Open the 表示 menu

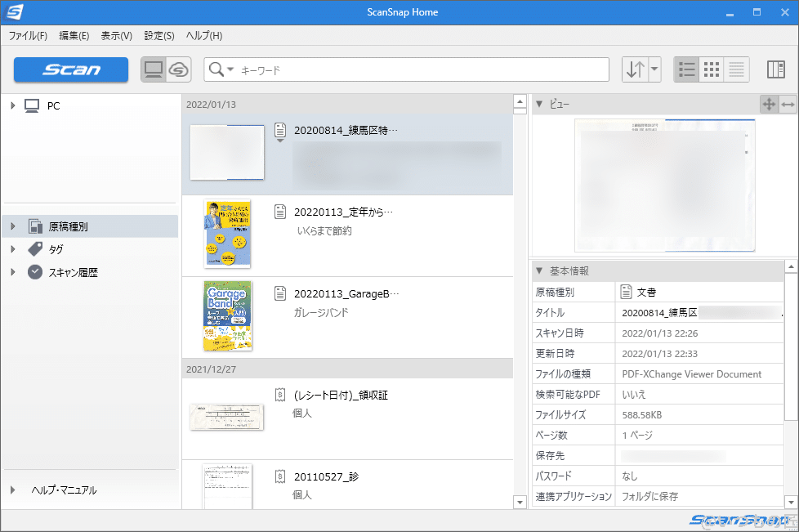[x=116, y=35]
